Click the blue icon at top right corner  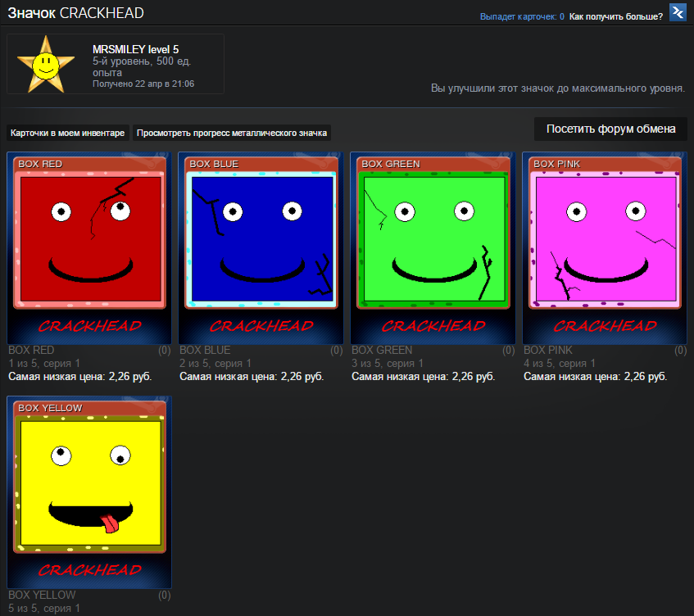[x=678, y=12]
